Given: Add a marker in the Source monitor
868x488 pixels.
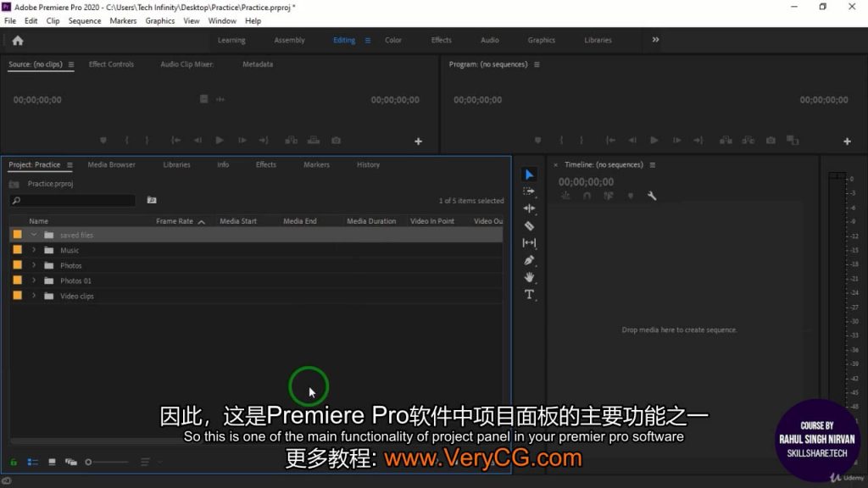Looking at the screenshot, I should (x=103, y=141).
